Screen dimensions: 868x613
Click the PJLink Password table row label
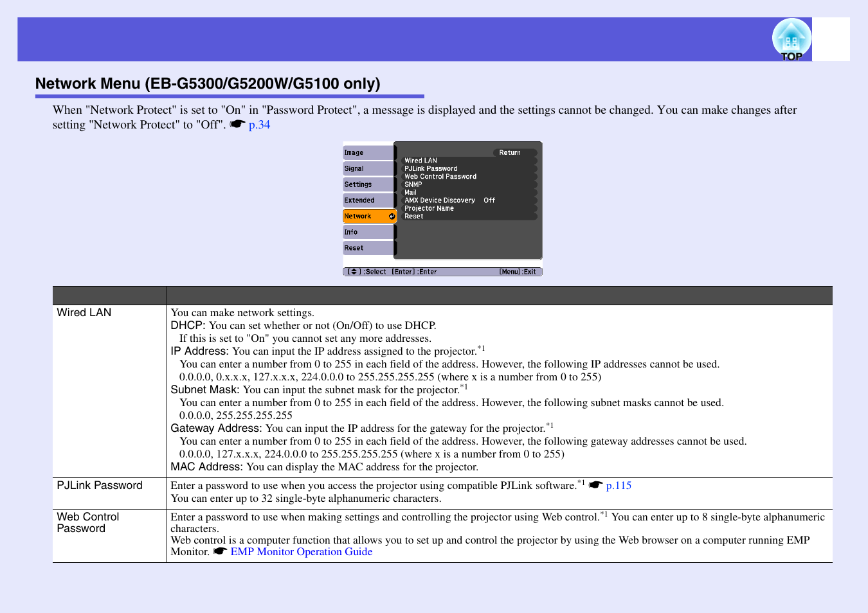[100, 485]
